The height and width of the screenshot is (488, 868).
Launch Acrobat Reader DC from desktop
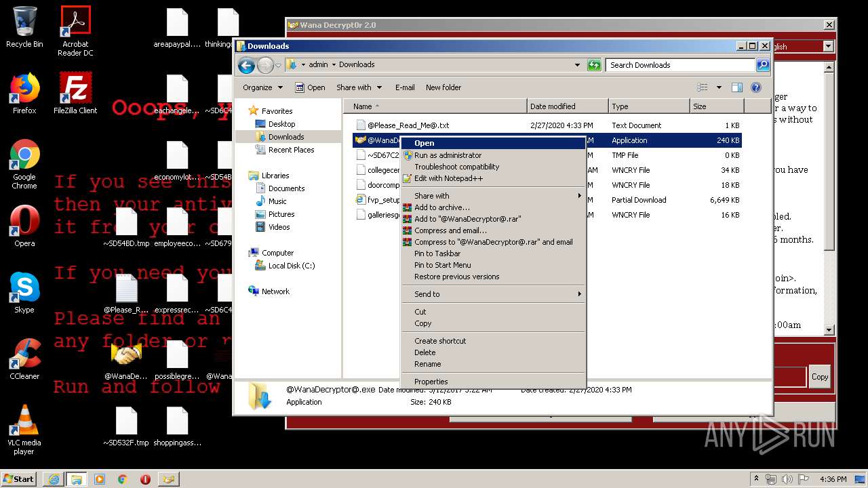tap(75, 30)
